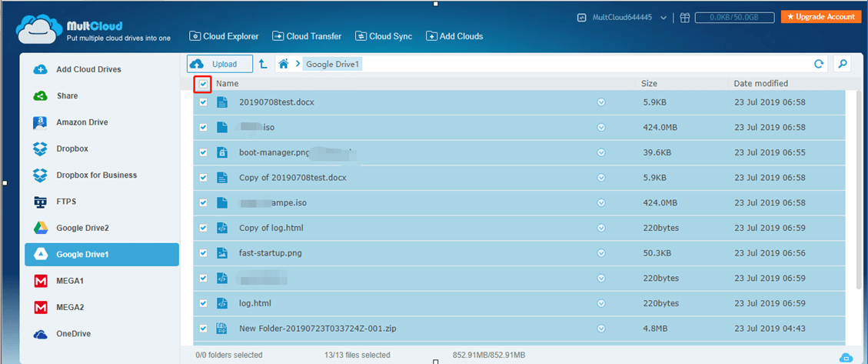Go up one folder level arrow
Viewport: 868px width, 364px height.
[263, 65]
